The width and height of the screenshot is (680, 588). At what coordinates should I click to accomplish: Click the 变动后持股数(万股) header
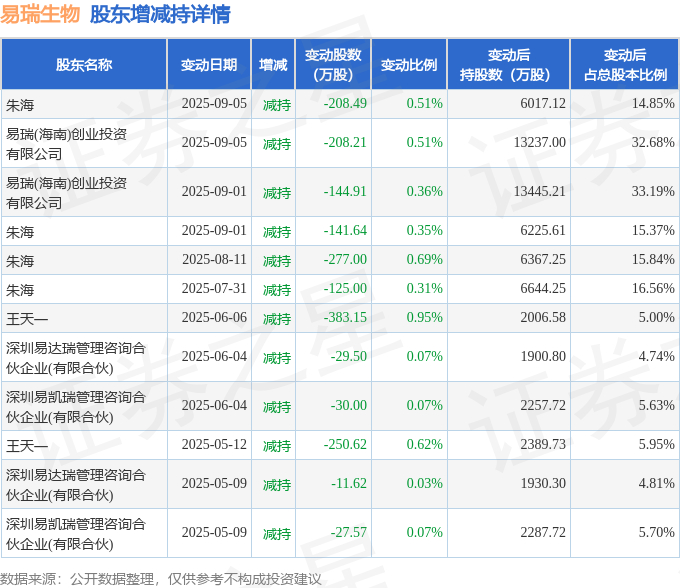508,65
